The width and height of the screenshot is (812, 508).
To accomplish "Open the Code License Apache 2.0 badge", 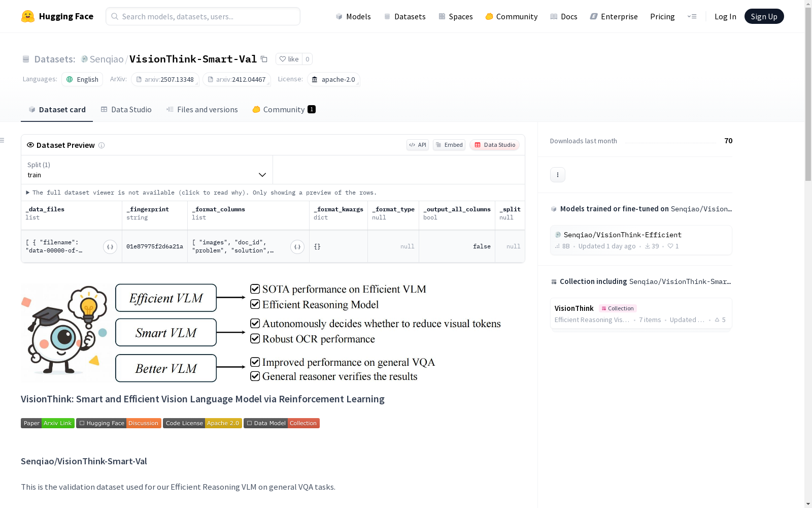I will [x=202, y=423].
